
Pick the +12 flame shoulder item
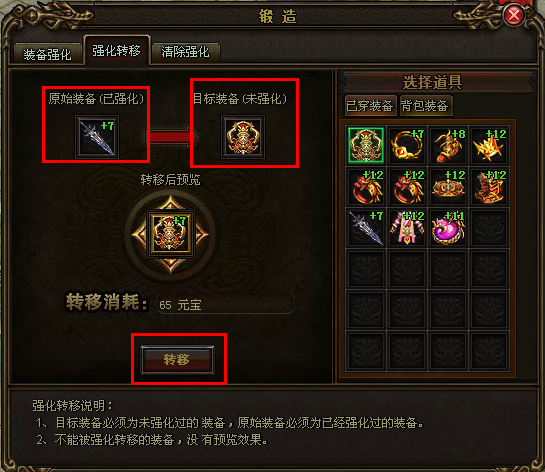click(489, 145)
